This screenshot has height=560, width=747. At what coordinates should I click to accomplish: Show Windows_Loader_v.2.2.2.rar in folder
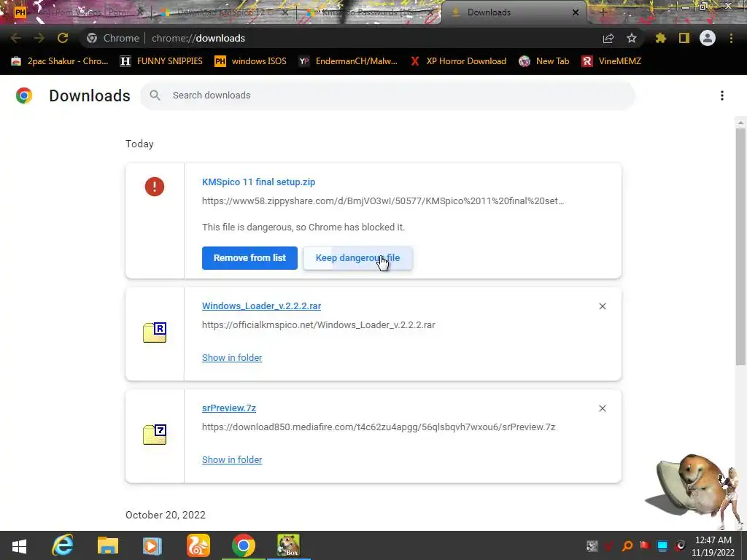click(232, 357)
